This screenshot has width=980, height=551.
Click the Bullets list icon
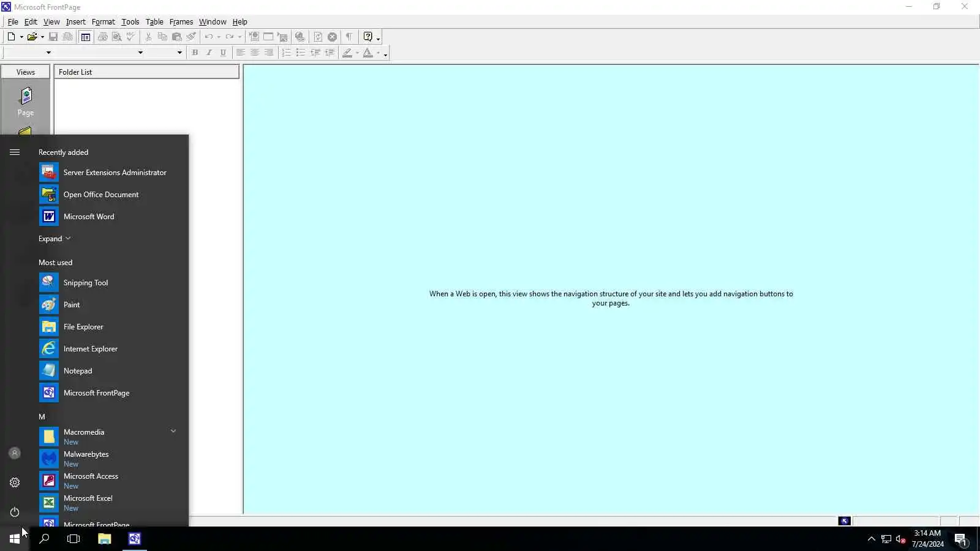[300, 53]
